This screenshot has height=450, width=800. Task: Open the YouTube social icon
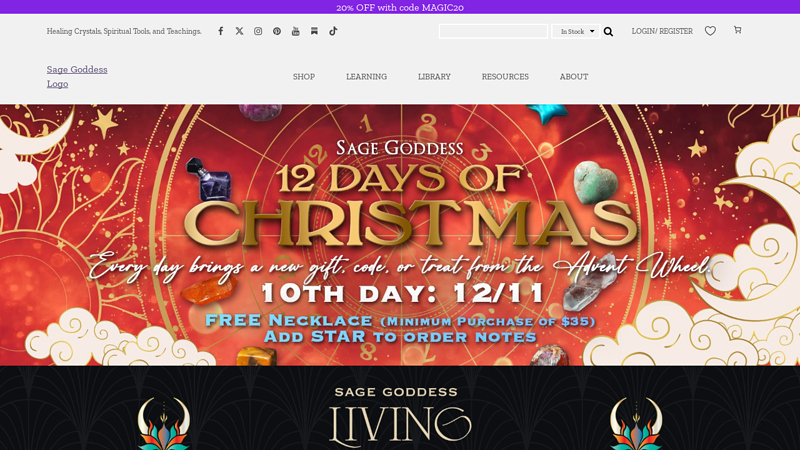point(295,31)
